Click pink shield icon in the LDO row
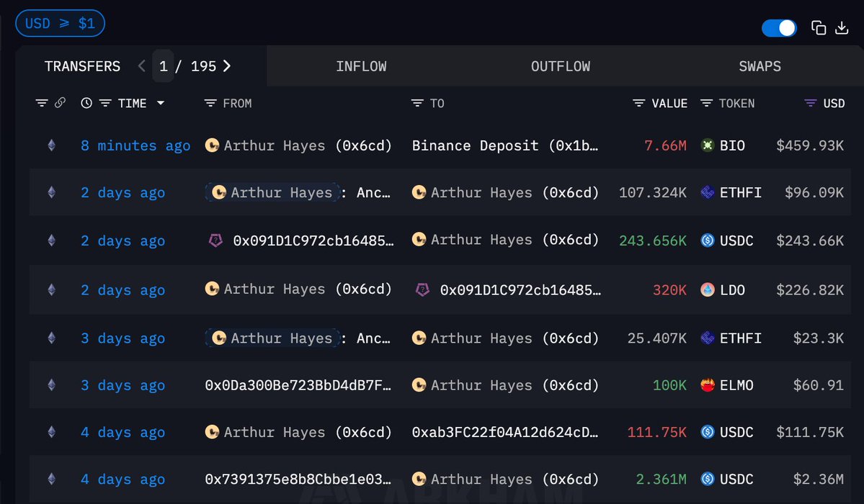This screenshot has width=864, height=504. tap(422, 289)
